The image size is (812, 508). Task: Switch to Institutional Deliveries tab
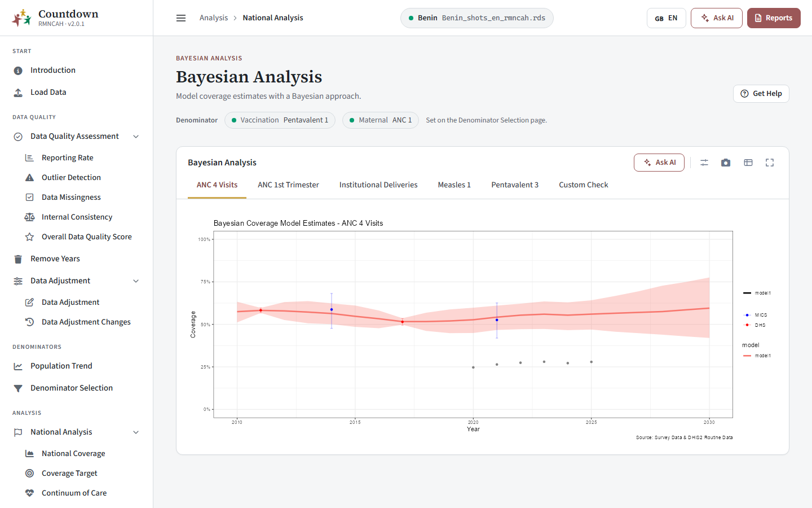(x=378, y=185)
